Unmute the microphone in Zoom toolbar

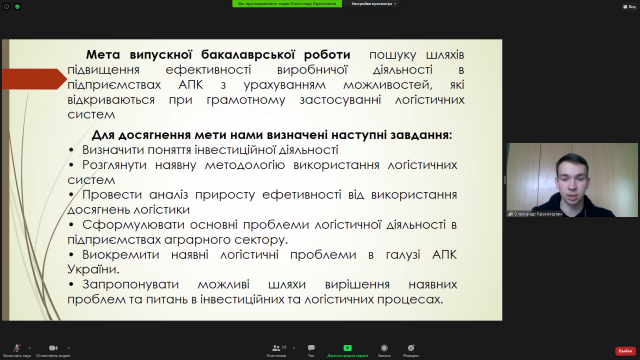click(x=17, y=350)
